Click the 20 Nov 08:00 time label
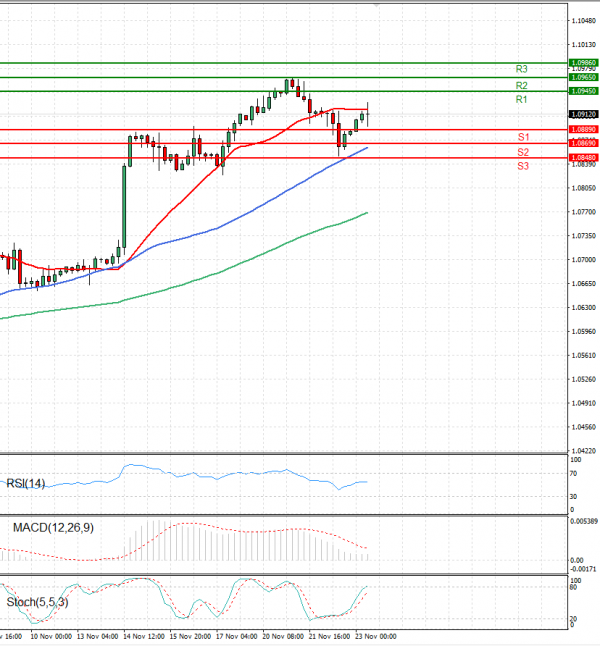Screen dimensions: 600x646 pyautogui.click(x=283, y=637)
